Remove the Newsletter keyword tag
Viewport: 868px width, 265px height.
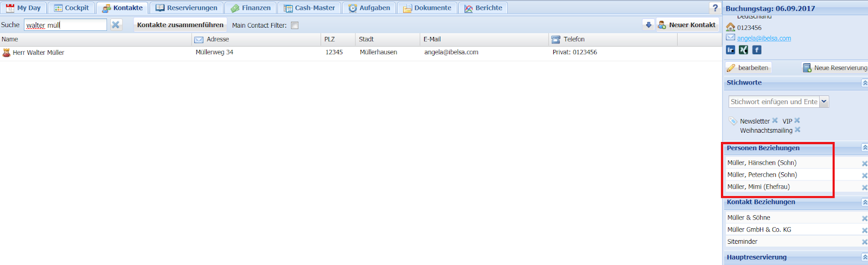tap(775, 121)
